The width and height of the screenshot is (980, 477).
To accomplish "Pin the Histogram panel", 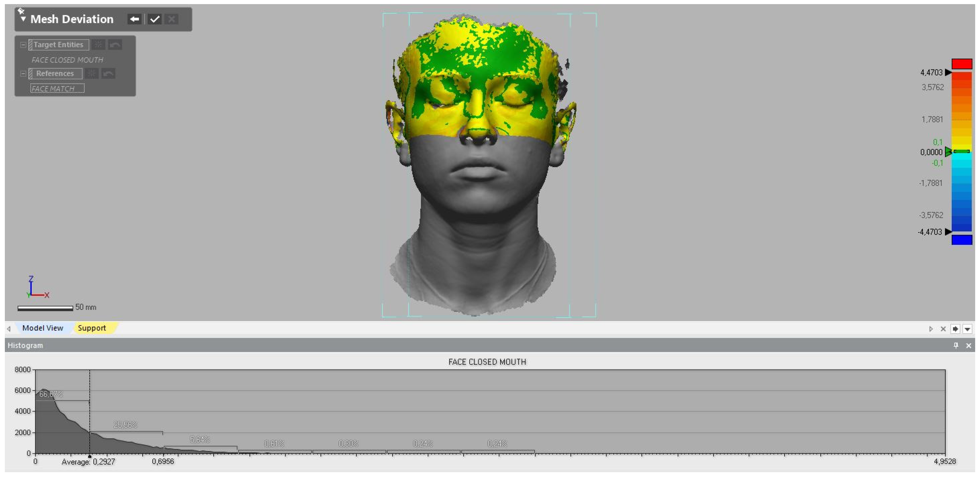I will [x=956, y=345].
